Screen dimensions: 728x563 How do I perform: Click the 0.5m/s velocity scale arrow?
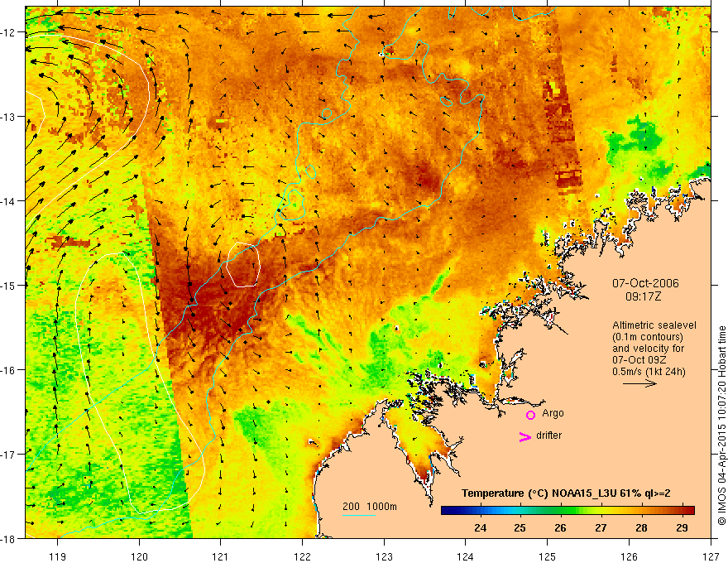tap(639, 383)
